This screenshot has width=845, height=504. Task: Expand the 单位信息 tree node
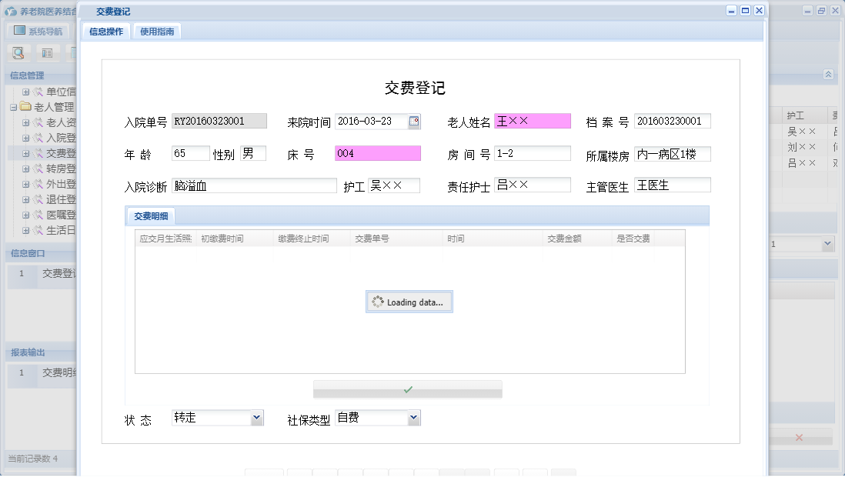pos(25,92)
